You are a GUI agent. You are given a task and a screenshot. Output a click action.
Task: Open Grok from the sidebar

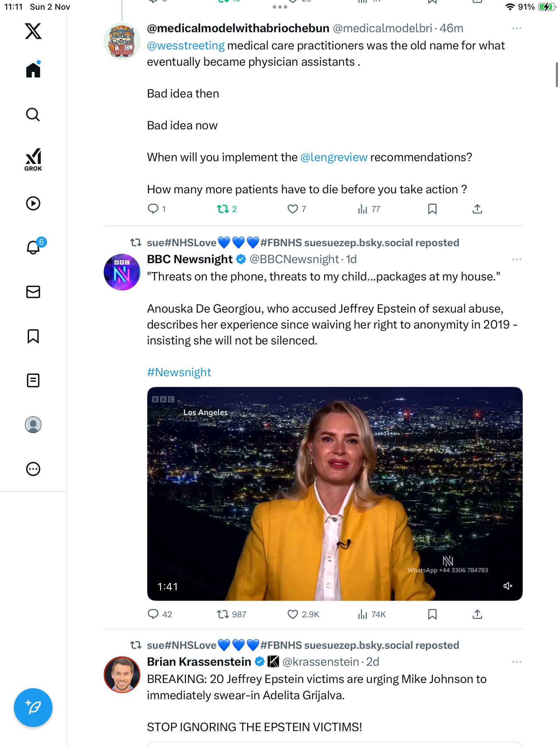point(33,159)
